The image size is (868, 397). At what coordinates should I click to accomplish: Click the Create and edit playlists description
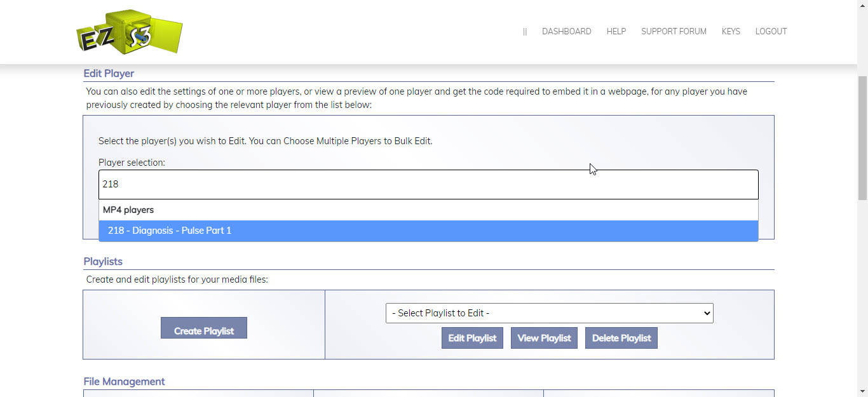(177, 279)
